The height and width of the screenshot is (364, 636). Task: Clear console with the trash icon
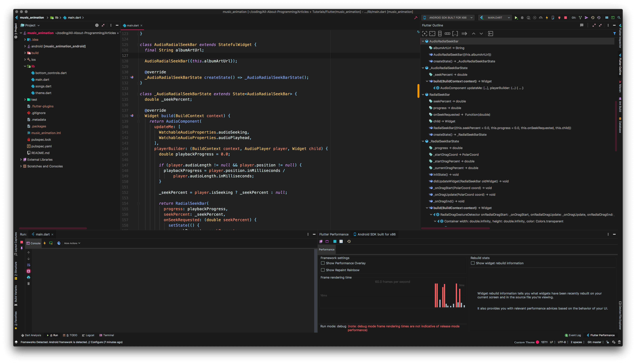(28, 284)
